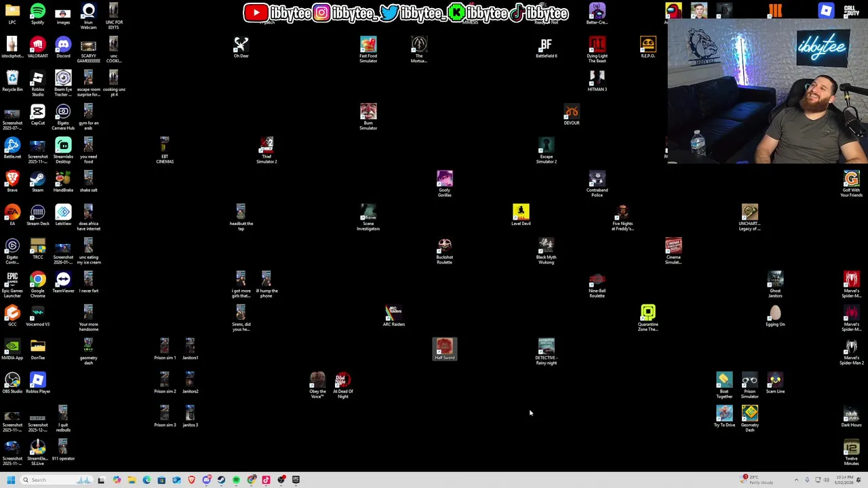
Task: Open the DonTee folder
Action: point(37,349)
